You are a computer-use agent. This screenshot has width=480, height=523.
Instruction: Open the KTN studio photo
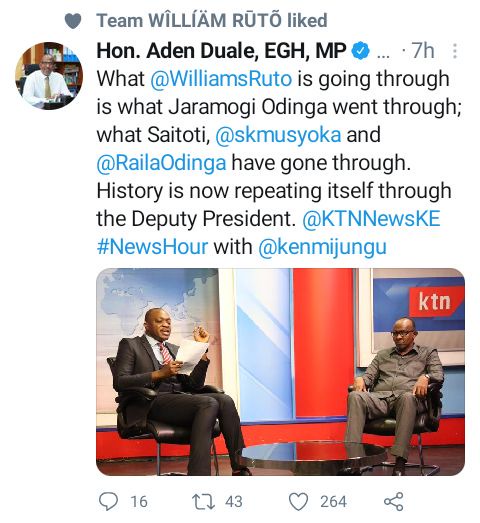click(281, 372)
